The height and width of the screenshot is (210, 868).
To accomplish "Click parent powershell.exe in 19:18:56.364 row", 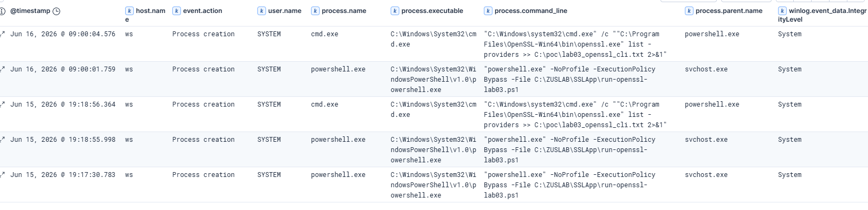I will (712, 104).
